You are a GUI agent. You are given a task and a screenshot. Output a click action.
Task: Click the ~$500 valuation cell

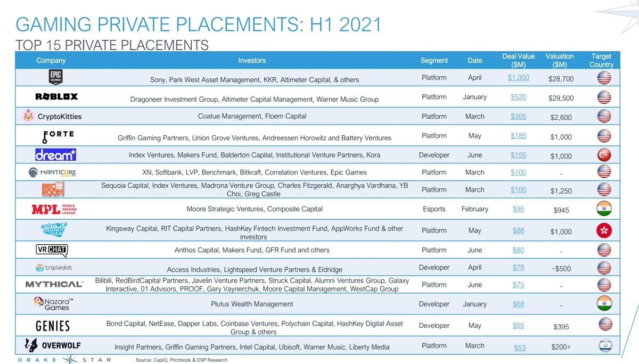pos(561,269)
